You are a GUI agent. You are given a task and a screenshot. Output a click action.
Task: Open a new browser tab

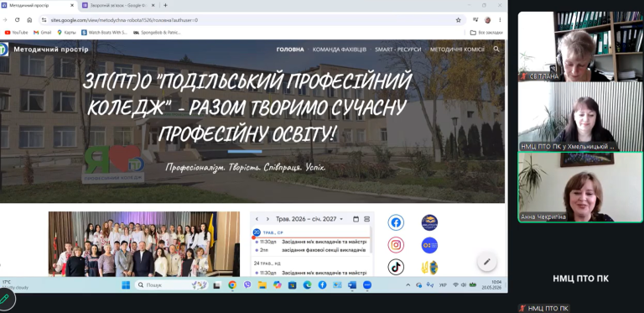[x=165, y=5]
